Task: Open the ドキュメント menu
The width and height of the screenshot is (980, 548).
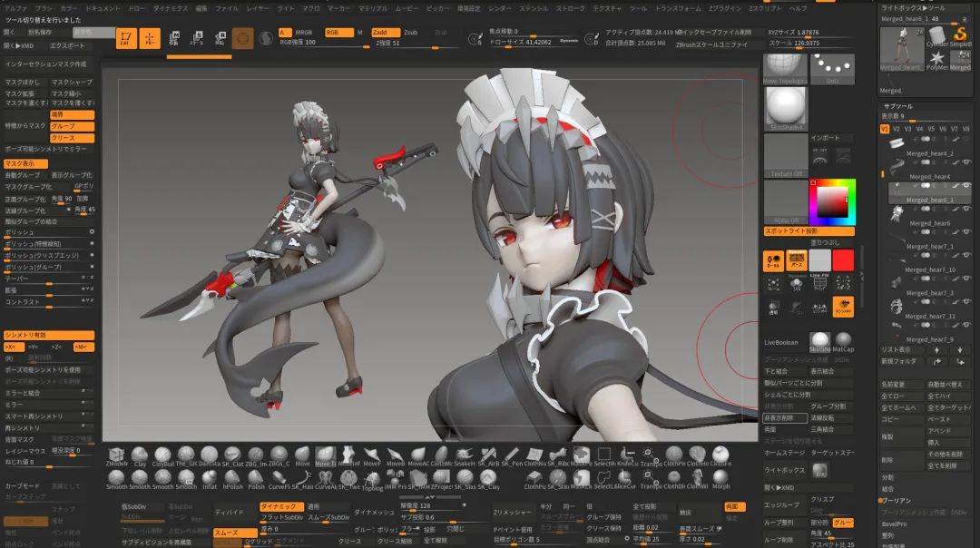Action: 103,8
